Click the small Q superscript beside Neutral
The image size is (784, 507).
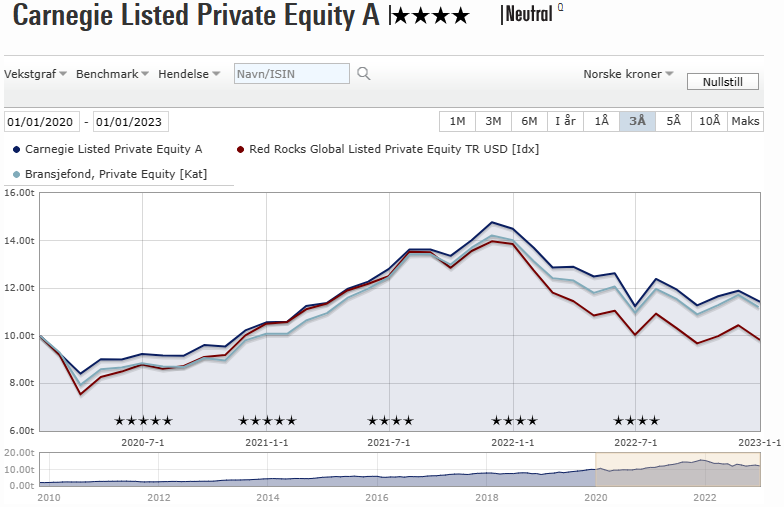[560, 7]
